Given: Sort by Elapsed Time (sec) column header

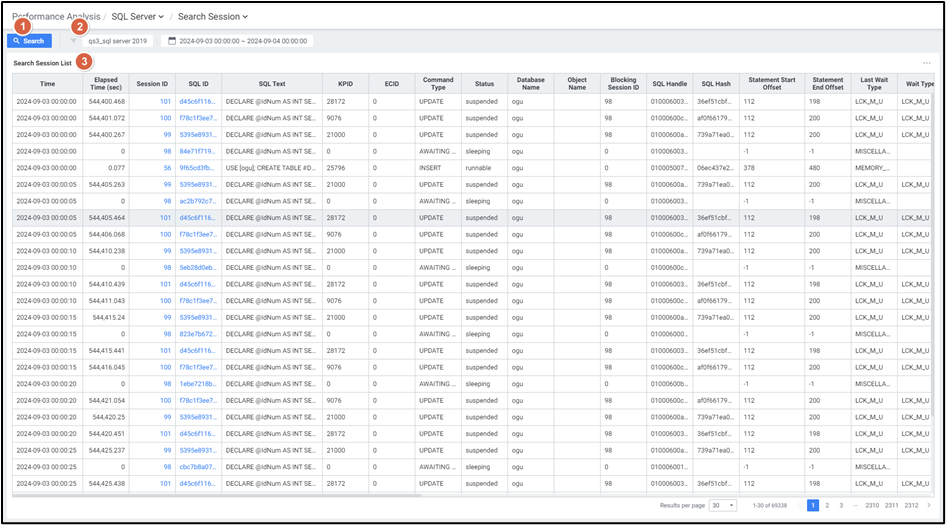Looking at the screenshot, I should click(x=106, y=84).
